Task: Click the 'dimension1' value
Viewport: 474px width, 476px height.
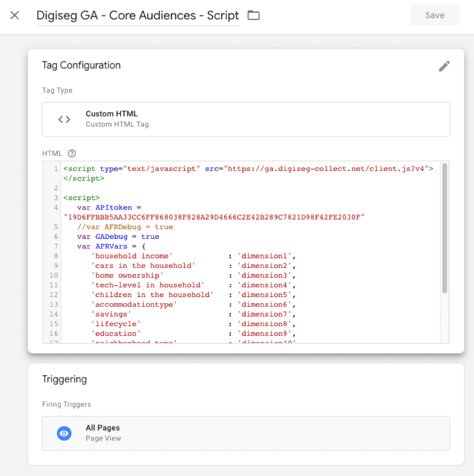Action: pos(264,256)
